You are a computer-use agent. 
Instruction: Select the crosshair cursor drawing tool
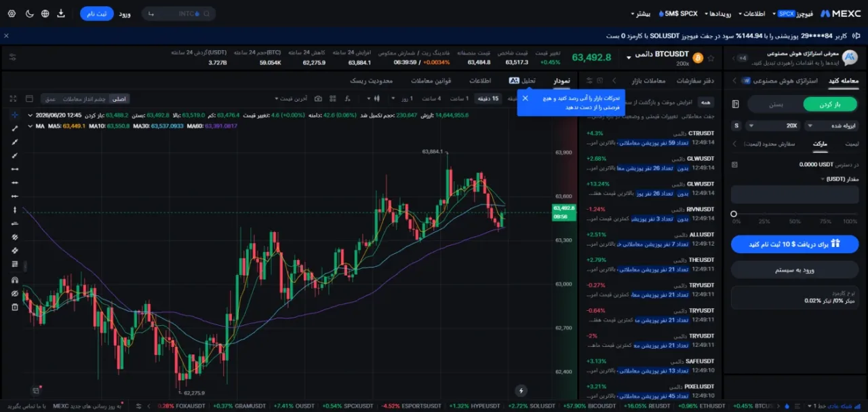coord(14,115)
